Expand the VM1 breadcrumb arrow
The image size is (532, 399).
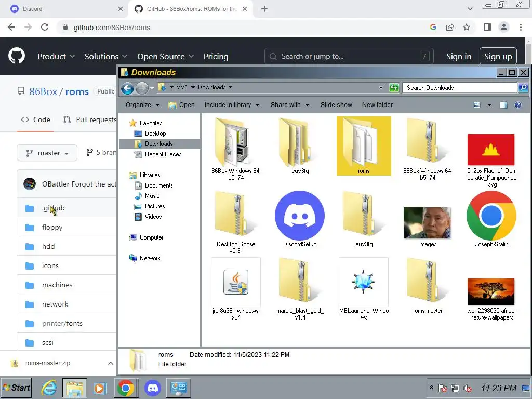pyautogui.click(x=193, y=87)
